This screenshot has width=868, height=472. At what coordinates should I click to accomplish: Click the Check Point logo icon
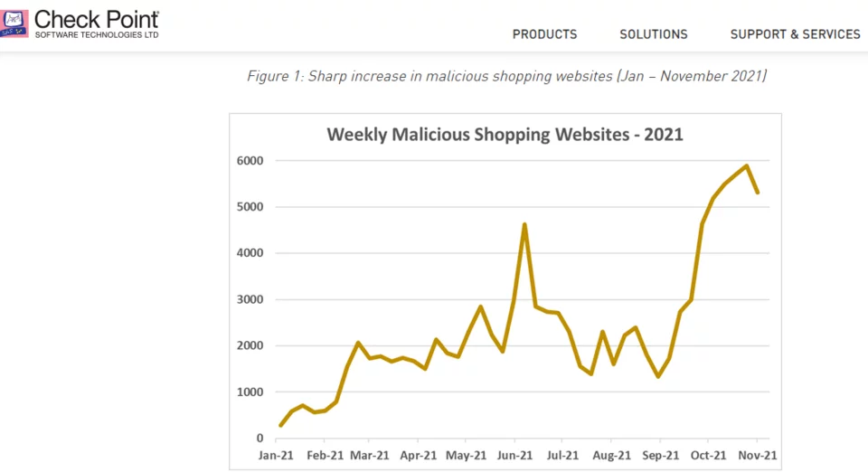[x=15, y=24]
